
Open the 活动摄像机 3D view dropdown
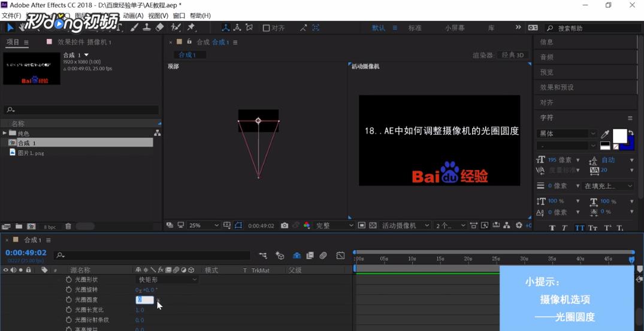(406, 226)
